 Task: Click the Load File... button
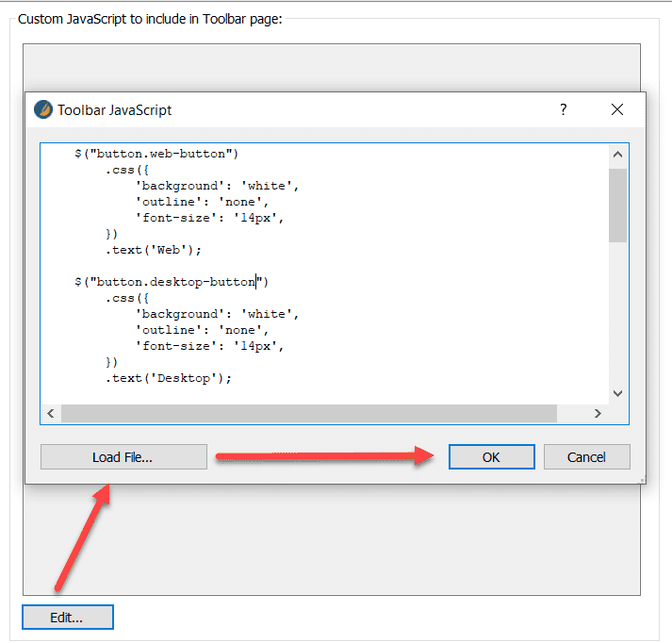[123, 457]
